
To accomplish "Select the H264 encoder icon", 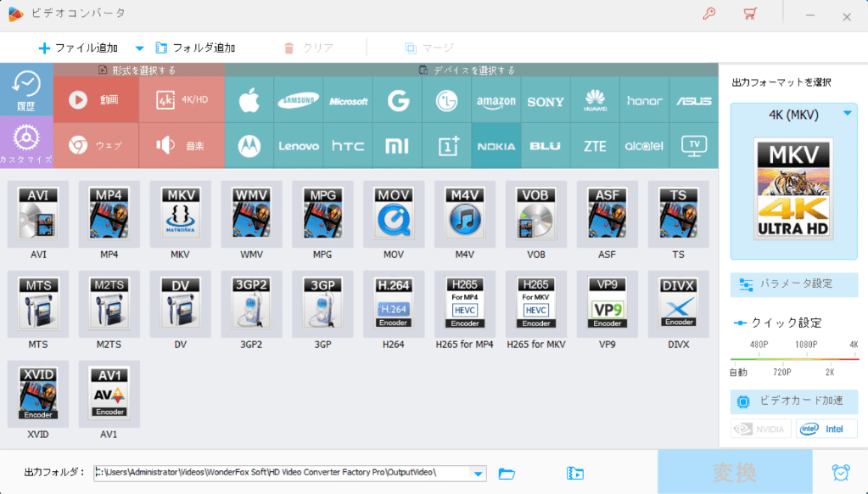I will point(394,304).
